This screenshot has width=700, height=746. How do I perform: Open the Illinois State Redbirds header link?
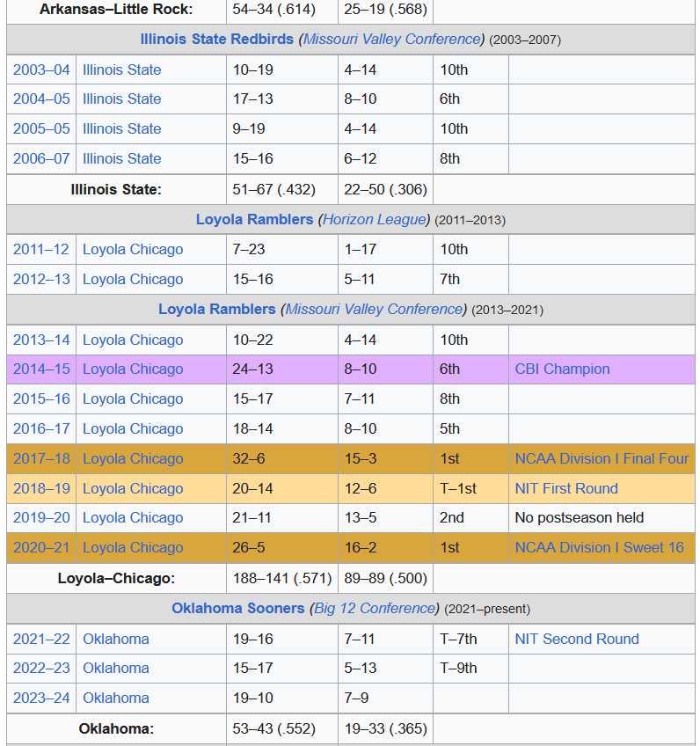(x=216, y=39)
